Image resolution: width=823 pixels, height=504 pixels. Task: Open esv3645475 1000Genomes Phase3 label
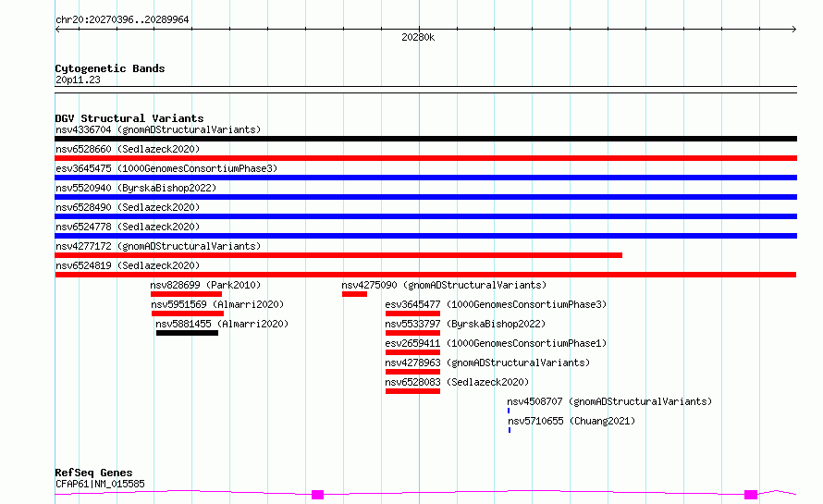(166, 168)
